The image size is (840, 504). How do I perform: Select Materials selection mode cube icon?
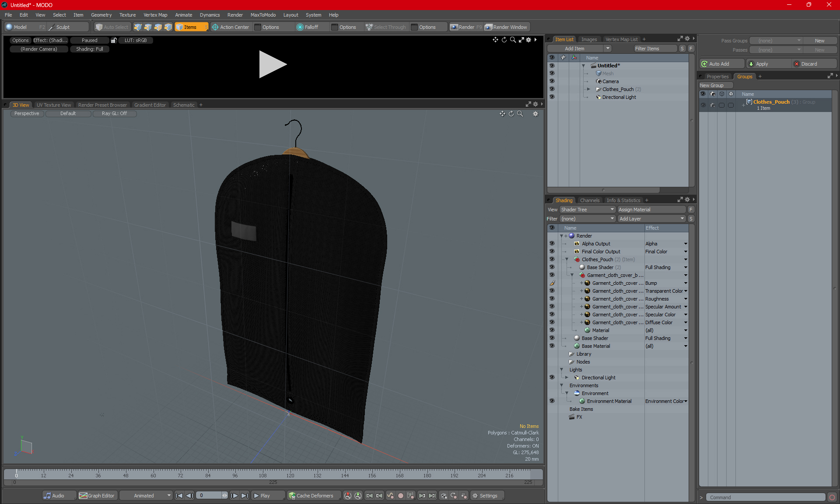[168, 27]
